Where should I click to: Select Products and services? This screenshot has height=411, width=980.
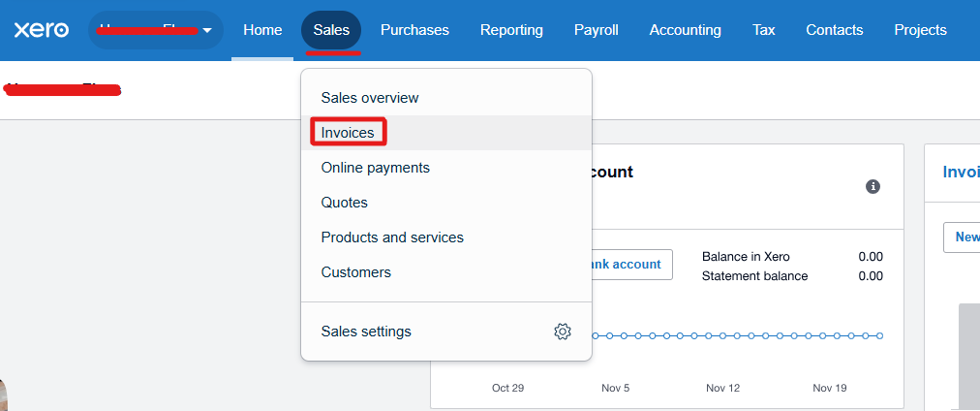click(446, 237)
